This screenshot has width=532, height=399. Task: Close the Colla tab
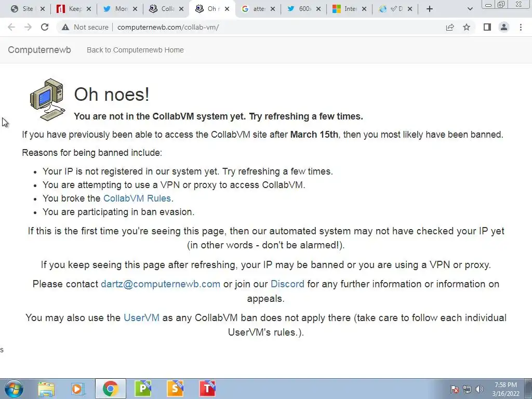pos(181,9)
